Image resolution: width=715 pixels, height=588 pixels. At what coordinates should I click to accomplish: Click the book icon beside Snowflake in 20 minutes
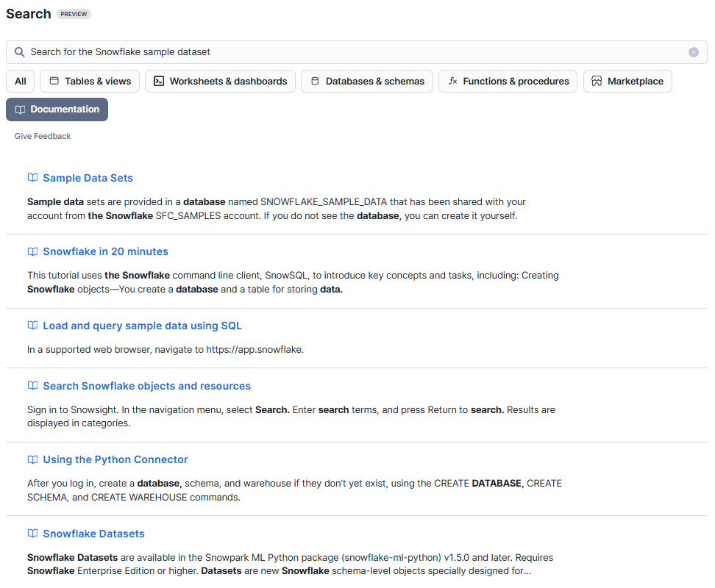pos(32,251)
